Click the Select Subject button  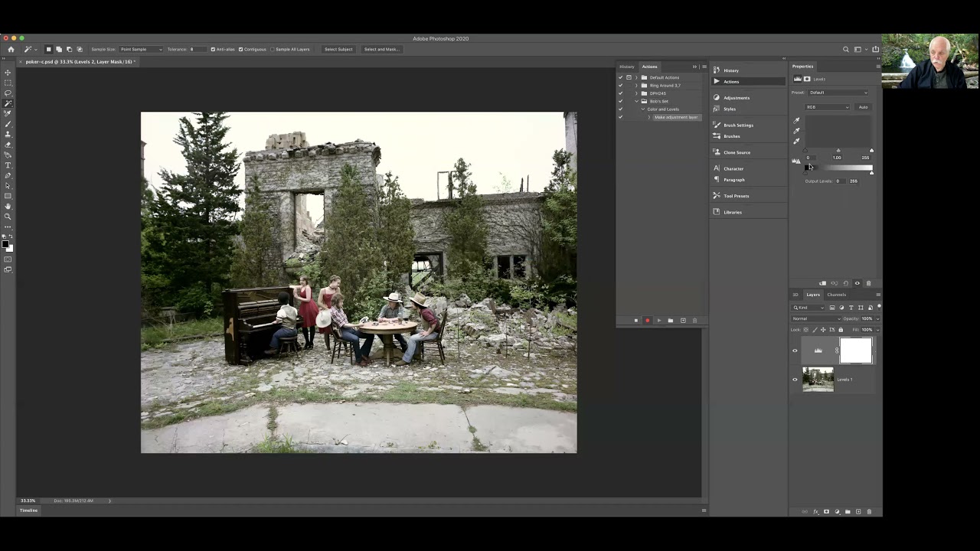point(338,49)
